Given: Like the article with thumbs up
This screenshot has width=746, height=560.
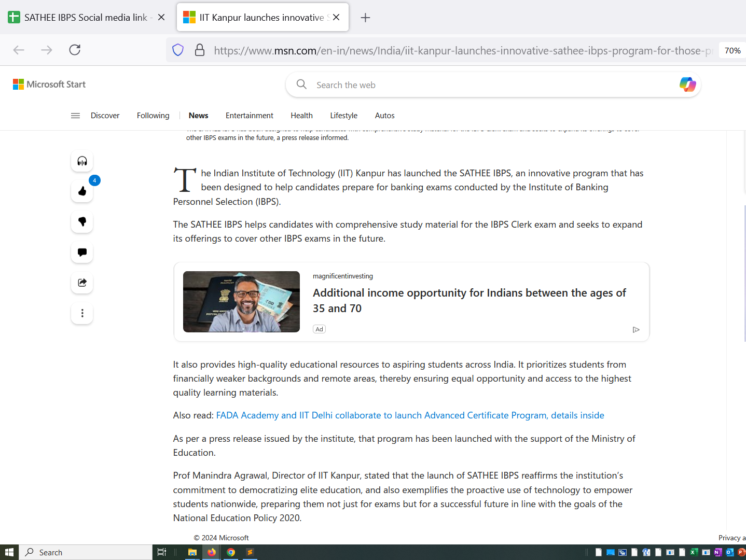Looking at the screenshot, I should (82, 191).
